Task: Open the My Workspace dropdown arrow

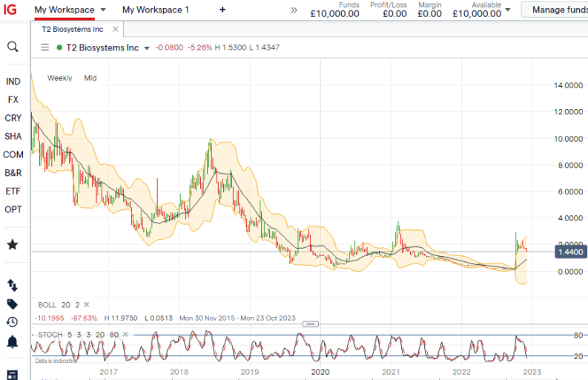Action: [x=103, y=10]
